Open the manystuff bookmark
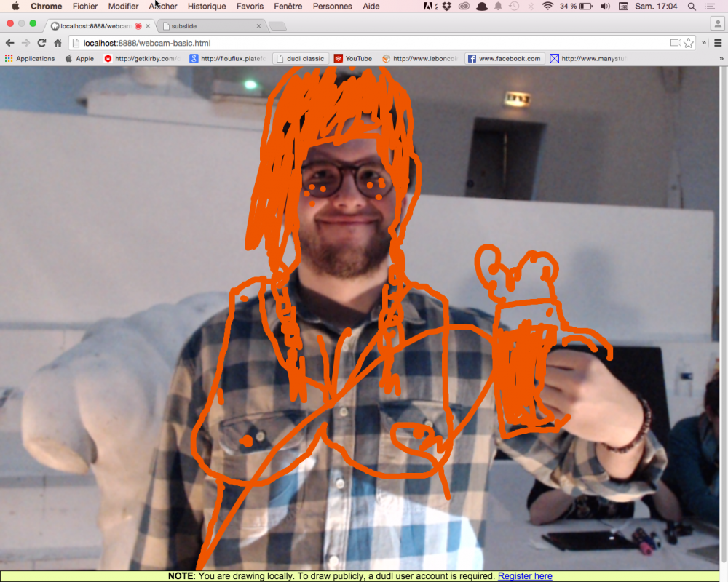Screen dimensions: 728x582 tap(587, 58)
